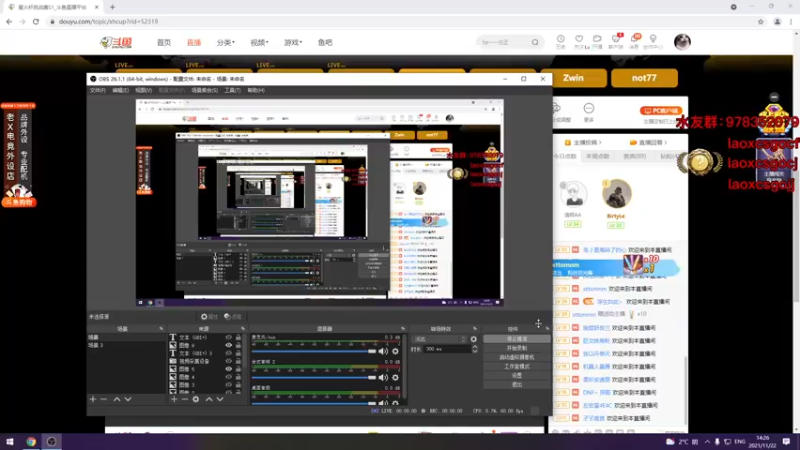Remove the selected source with the minus icon
The height and width of the screenshot is (450, 800).
point(185,399)
